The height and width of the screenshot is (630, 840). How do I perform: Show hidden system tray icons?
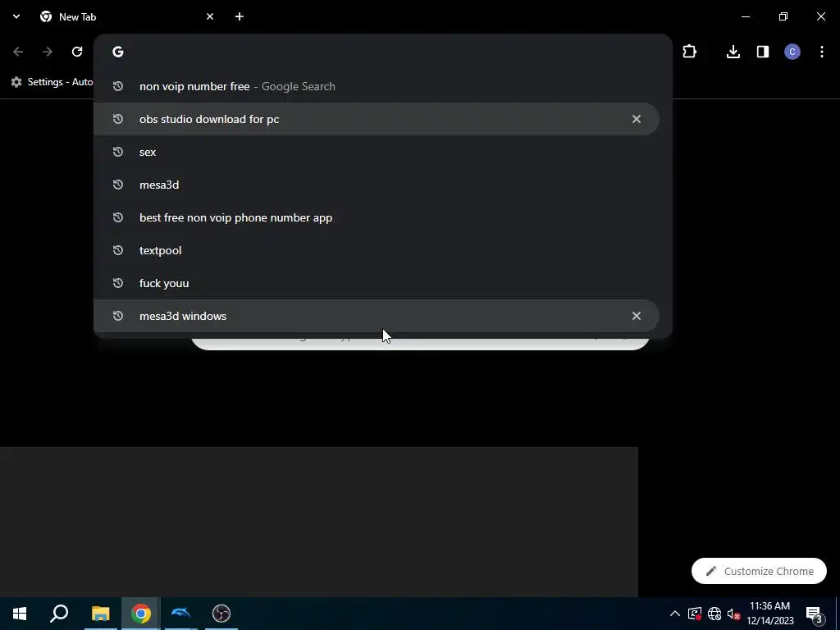(x=675, y=614)
